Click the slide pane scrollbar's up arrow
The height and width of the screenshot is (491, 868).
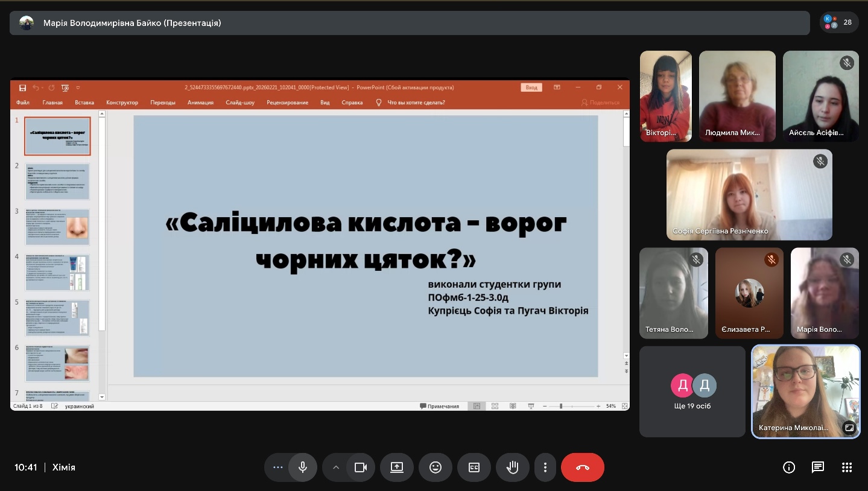click(x=626, y=114)
